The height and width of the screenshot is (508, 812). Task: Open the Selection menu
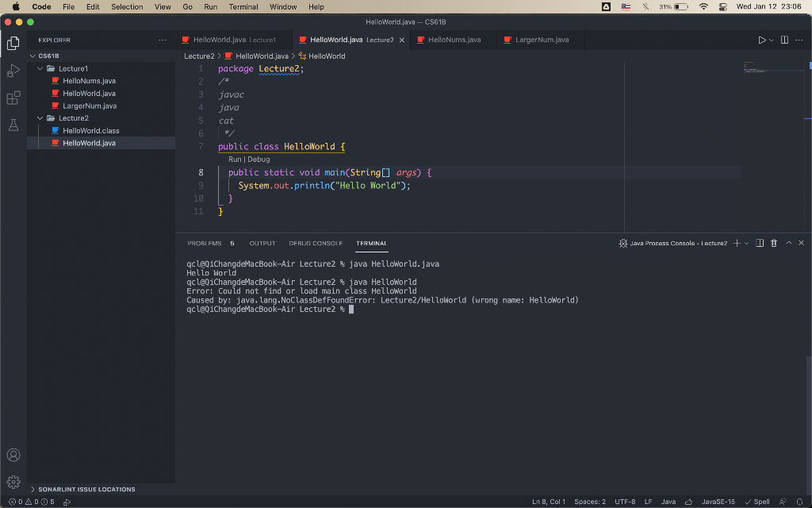click(x=127, y=6)
